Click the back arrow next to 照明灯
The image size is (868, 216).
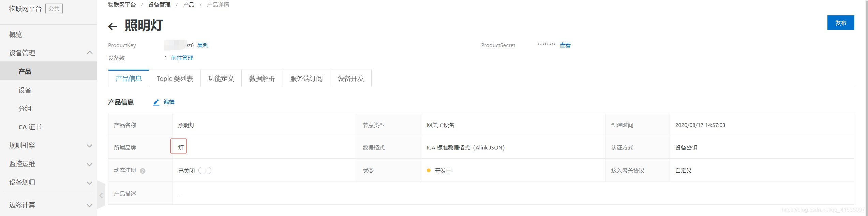coord(113,26)
